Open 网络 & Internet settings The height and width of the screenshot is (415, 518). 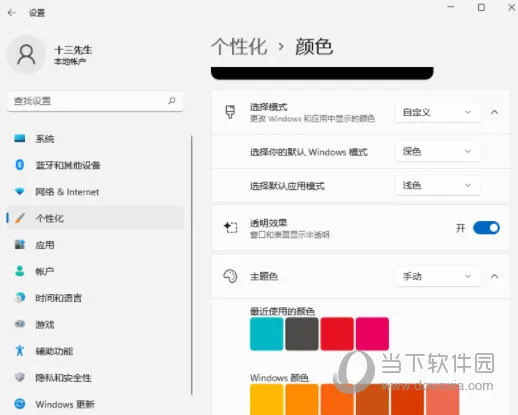coord(95,192)
